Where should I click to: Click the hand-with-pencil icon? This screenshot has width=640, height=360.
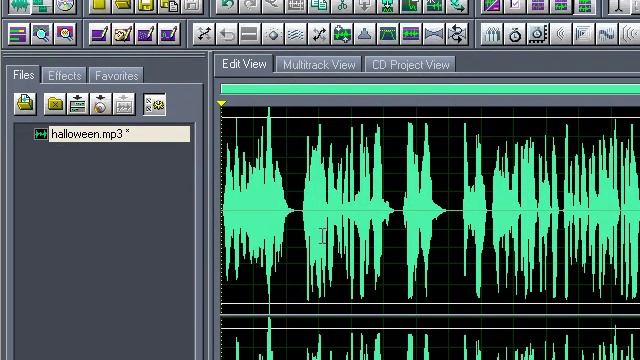(x=122, y=34)
